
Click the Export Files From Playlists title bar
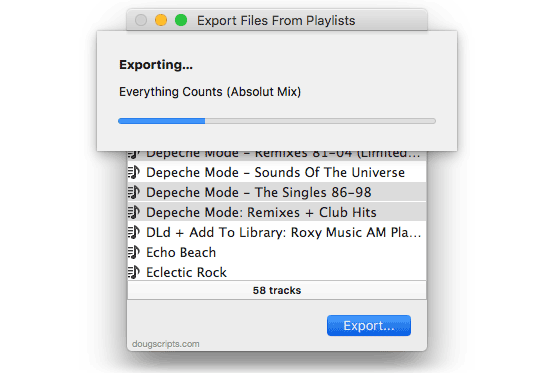click(277, 20)
